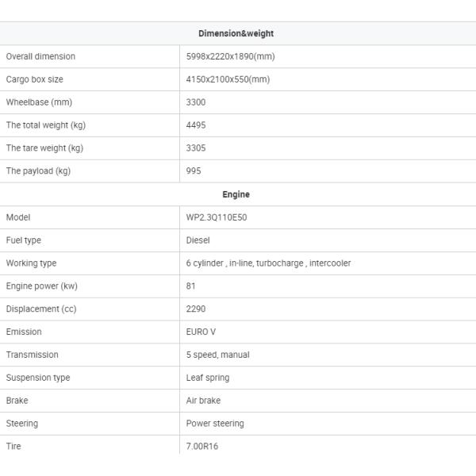Click the Air brake value
This screenshot has width=476, height=476.
pos(203,401)
